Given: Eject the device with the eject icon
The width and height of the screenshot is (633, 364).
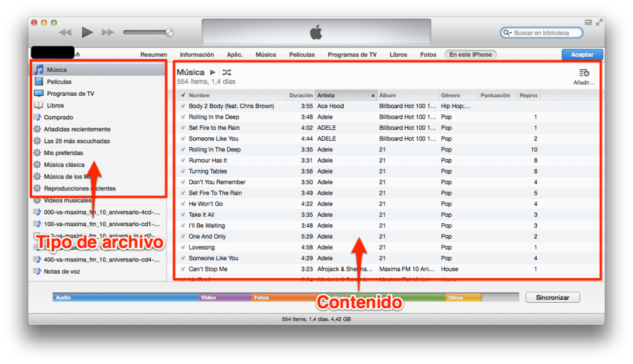Looking at the screenshot, I should (77, 54).
